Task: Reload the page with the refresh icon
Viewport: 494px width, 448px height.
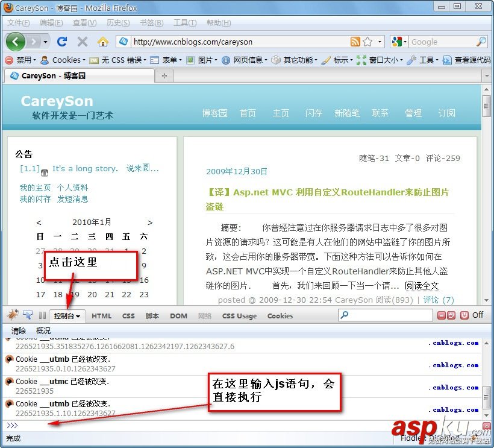Action: pos(61,42)
